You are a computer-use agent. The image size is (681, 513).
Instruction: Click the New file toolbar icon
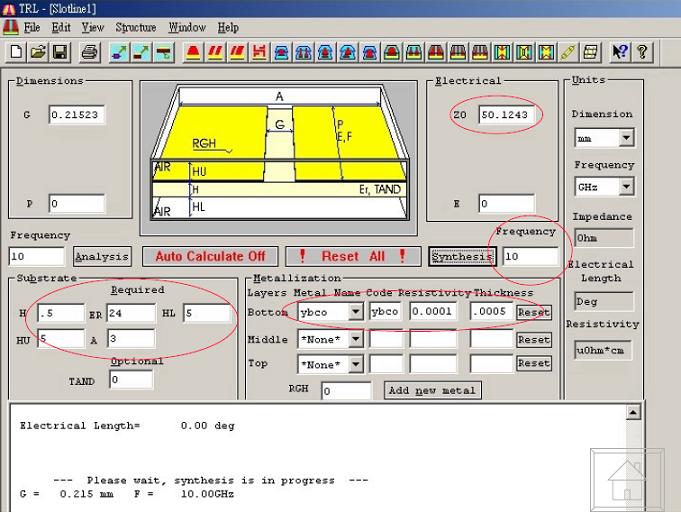pyautogui.click(x=16, y=52)
